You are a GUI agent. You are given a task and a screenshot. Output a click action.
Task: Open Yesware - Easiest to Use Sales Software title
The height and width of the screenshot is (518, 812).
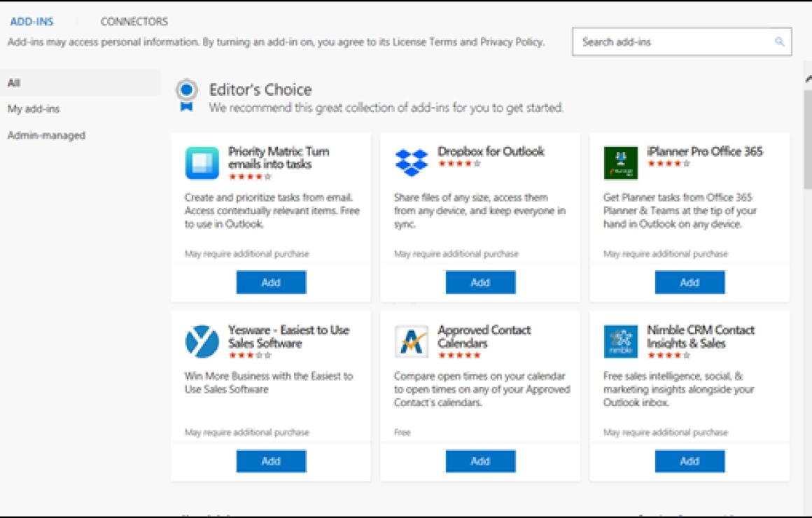pyautogui.click(x=289, y=336)
